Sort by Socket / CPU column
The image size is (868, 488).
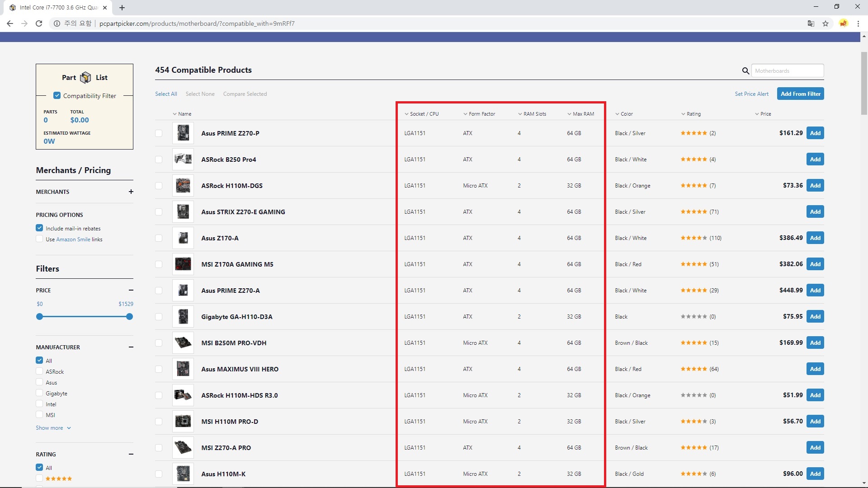[x=421, y=114]
